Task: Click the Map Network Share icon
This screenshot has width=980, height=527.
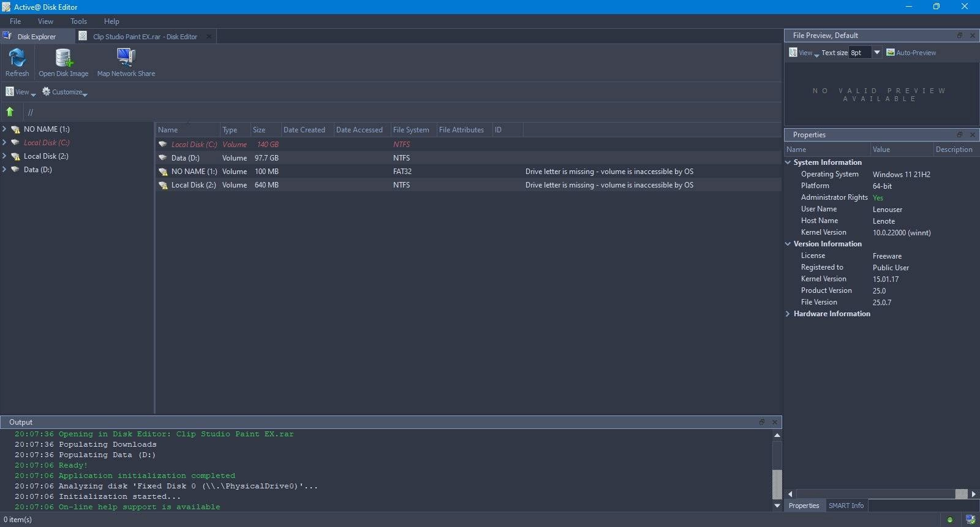Action: point(126,63)
